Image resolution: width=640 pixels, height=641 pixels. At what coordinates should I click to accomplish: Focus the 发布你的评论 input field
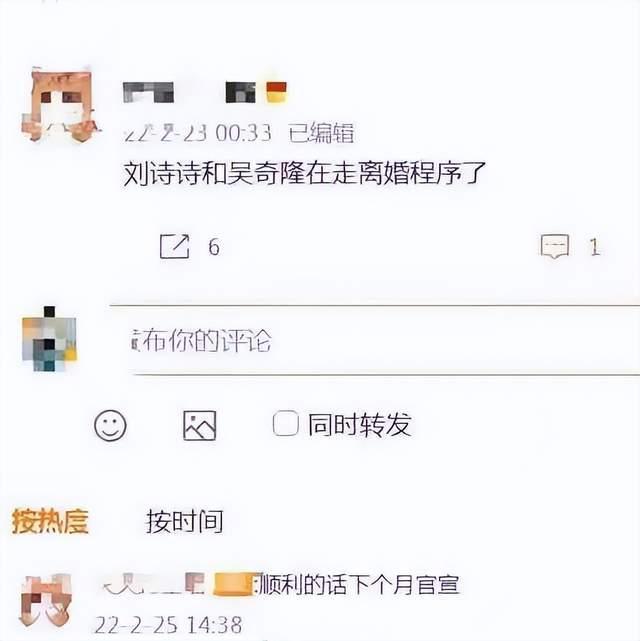374,340
